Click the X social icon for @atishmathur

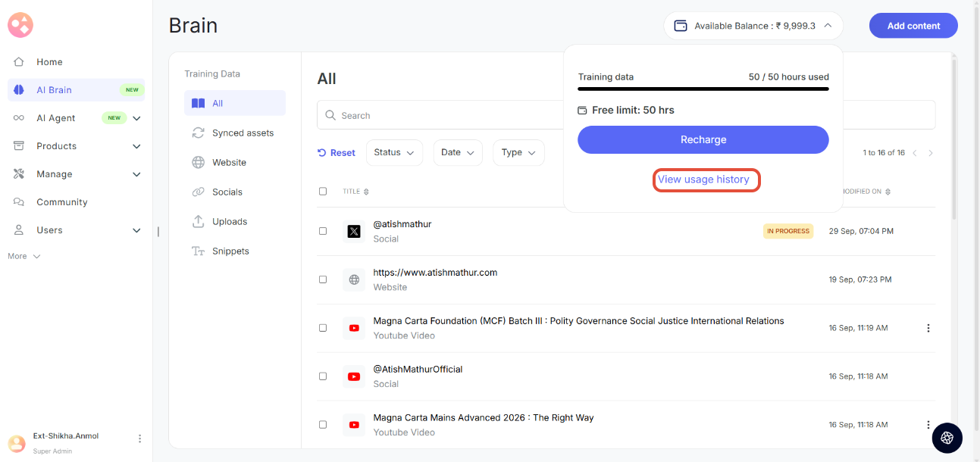[x=353, y=232]
